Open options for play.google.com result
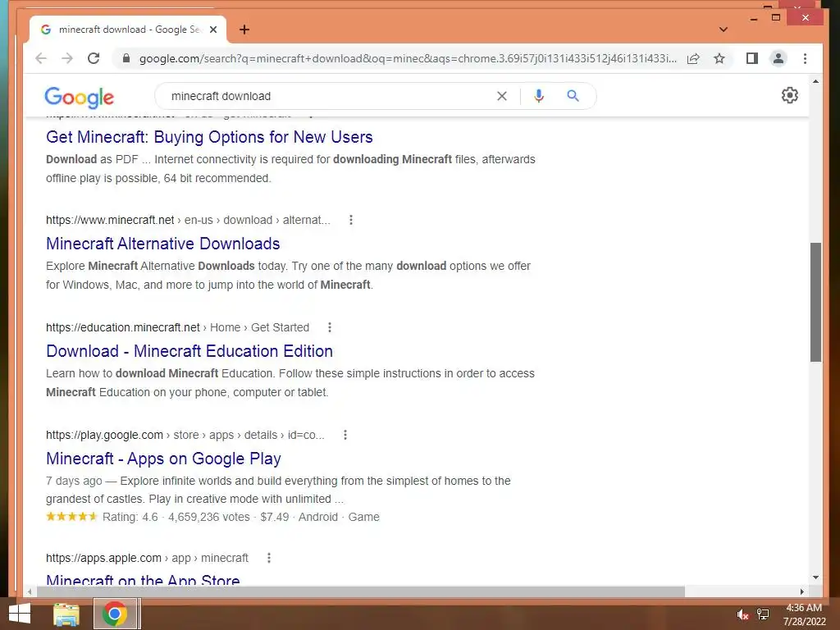The width and height of the screenshot is (840, 630). pyautogui.click(x=345, y=435)
